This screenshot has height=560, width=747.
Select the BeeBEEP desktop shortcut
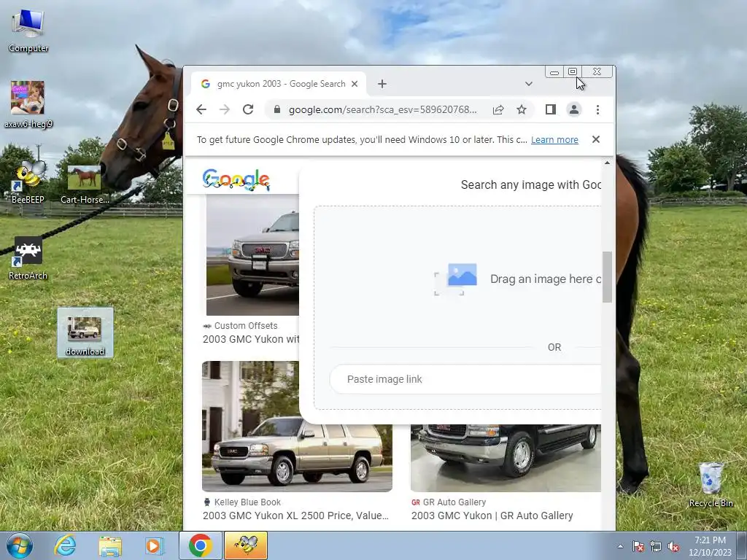point(28,182)
